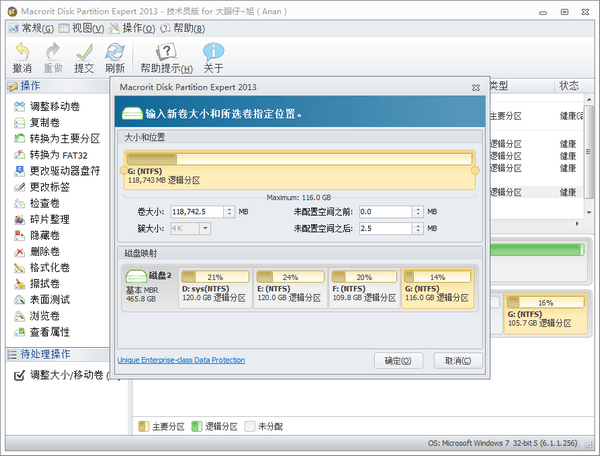The width and height of the screenshot is (600, 456).
Task: Click logical partition (逻辑分区) legend swatch
Action: point(196,426)
